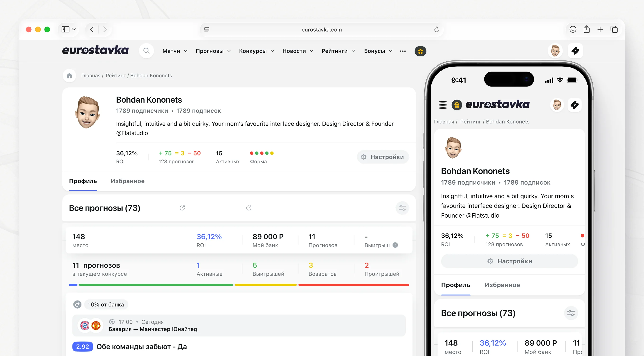Click the search magnifier icon in navbar

point(146,51)
